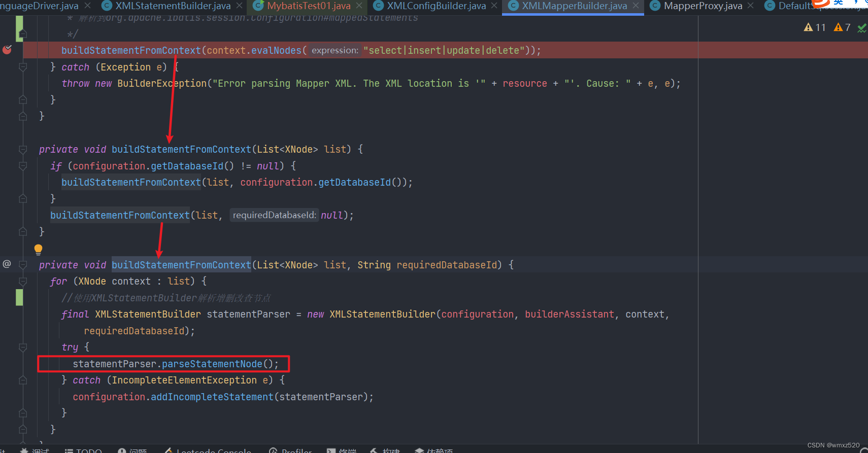This screenshot has width=868, height=453.
Task: Close the XMLStatementBuilder.java tab
Action: click(240, 6)
